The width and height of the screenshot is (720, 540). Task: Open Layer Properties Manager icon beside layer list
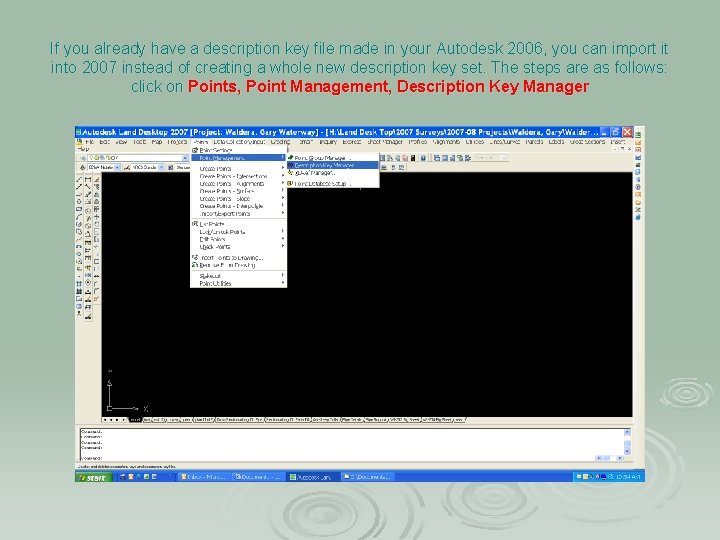[x=83, y=158]
